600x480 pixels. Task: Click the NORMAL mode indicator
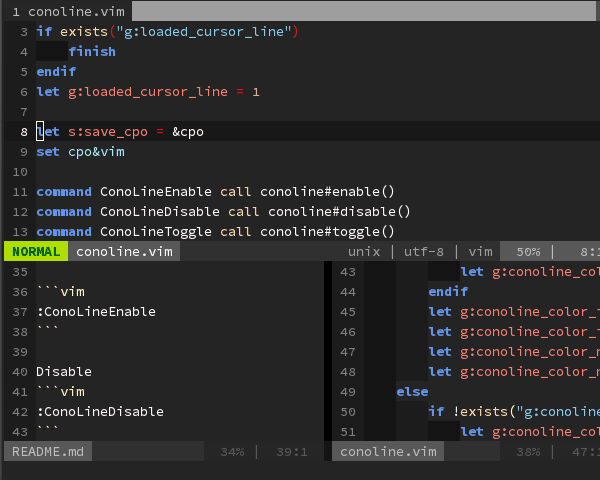pyautogui.click(x=36, y=251)
